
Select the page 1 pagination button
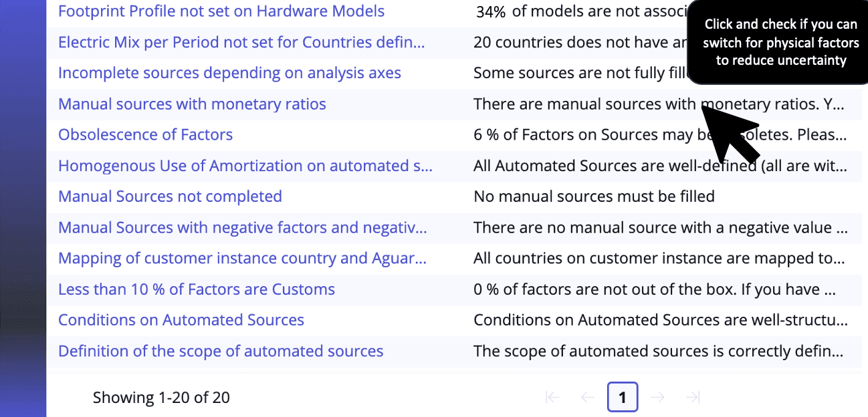click(623, 397)
